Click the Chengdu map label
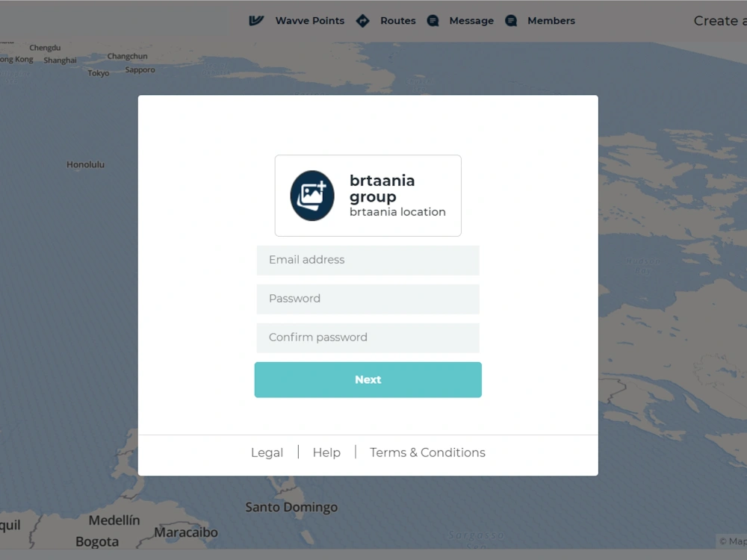747x560 pixels. (x=45, y=48)
